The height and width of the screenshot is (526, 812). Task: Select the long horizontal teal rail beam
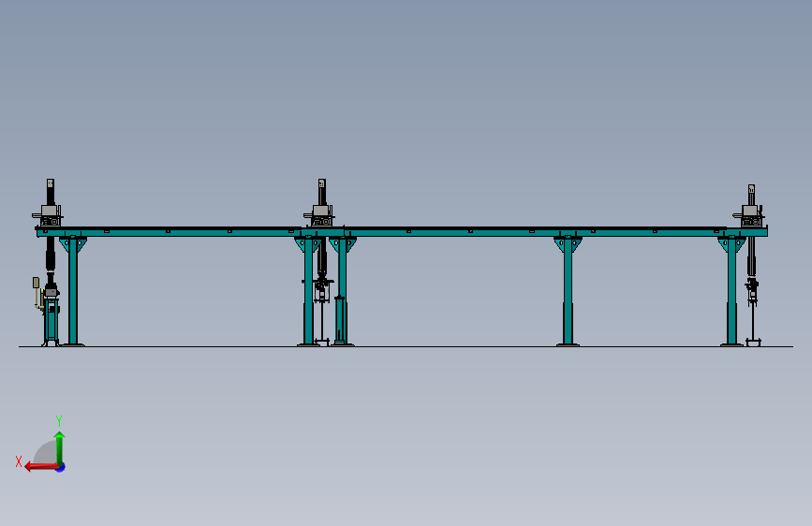(x=402, y=232)
